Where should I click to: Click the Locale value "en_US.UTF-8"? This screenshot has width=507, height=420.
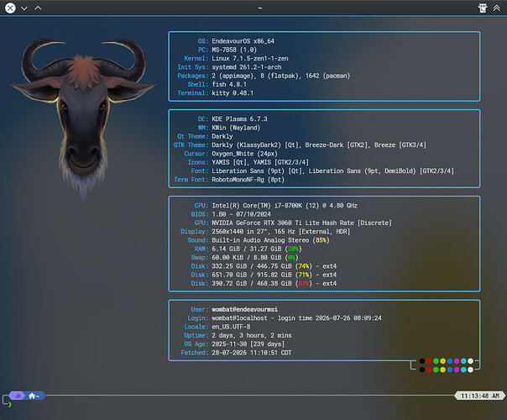231,327
